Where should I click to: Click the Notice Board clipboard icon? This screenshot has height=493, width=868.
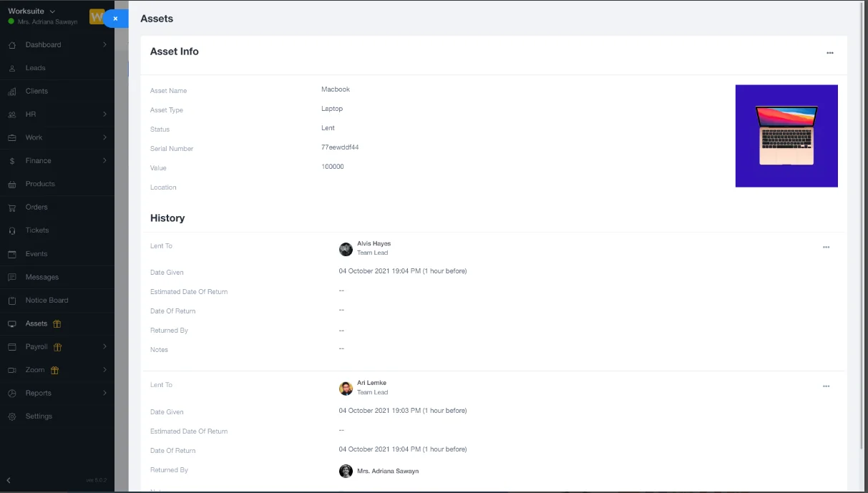click(11, 301)
